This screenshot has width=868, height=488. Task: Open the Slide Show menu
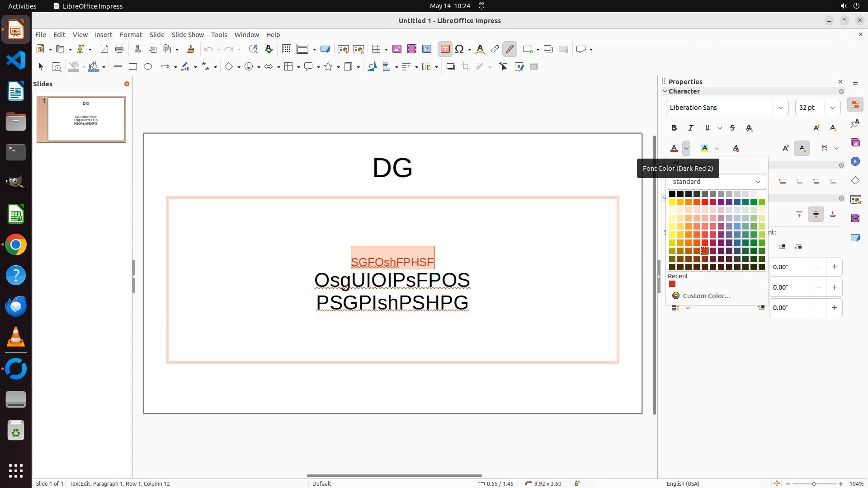pos(188,35)
